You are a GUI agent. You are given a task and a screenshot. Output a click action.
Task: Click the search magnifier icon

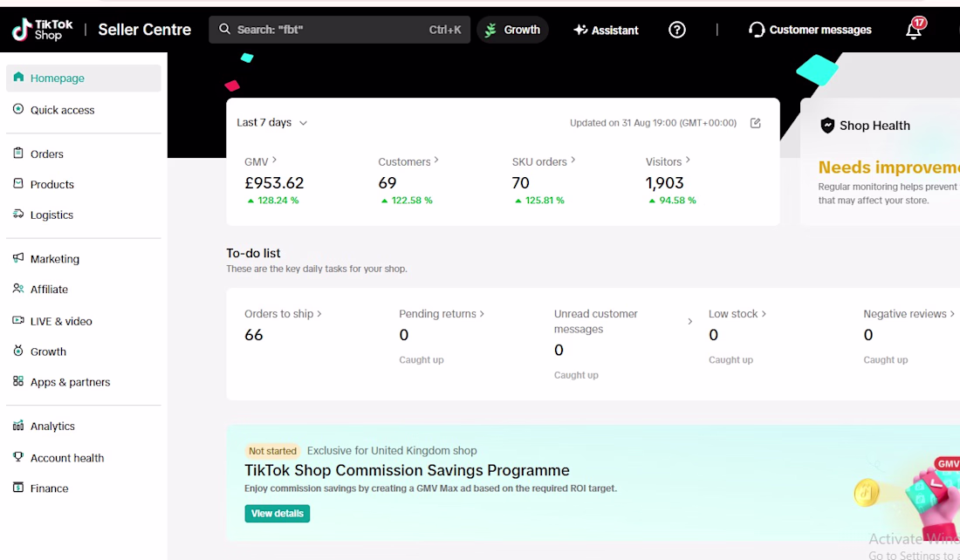pyautogui.click(x=224, y=30)
